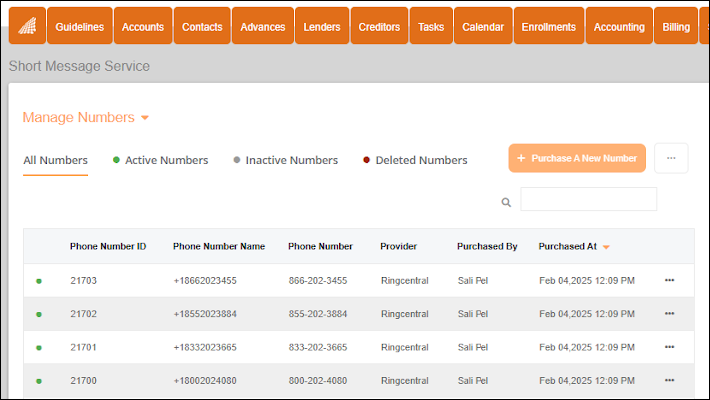This screenshot has width=710, height=400.
Task: Open the three-dot menu for row 21700
Action: tap(669, 381)
